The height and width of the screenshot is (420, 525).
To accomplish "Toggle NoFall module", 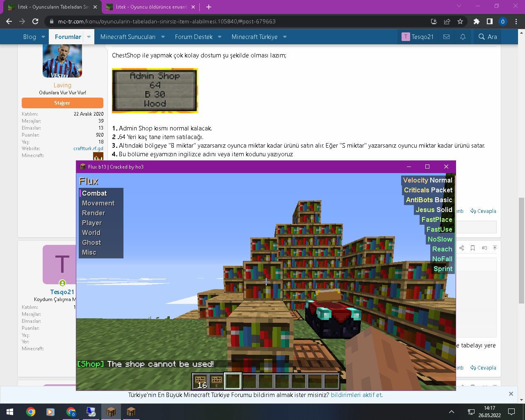I will pos(442,259).
